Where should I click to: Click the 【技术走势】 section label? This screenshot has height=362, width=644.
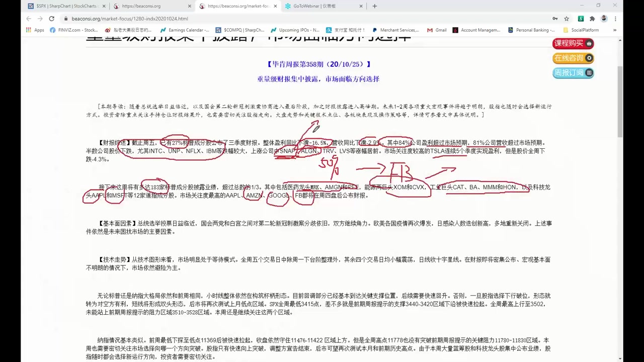[115, 259]
